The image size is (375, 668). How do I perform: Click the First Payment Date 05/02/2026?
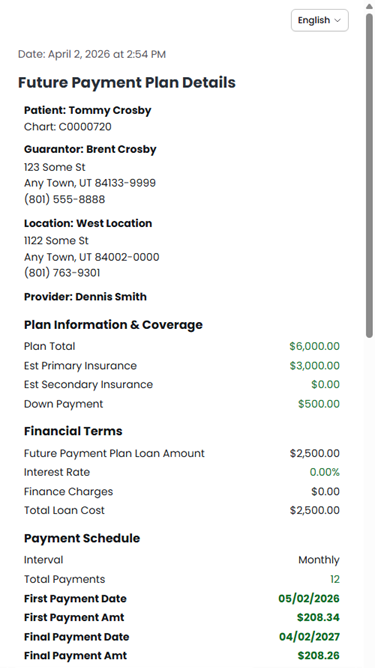(309, 599)
